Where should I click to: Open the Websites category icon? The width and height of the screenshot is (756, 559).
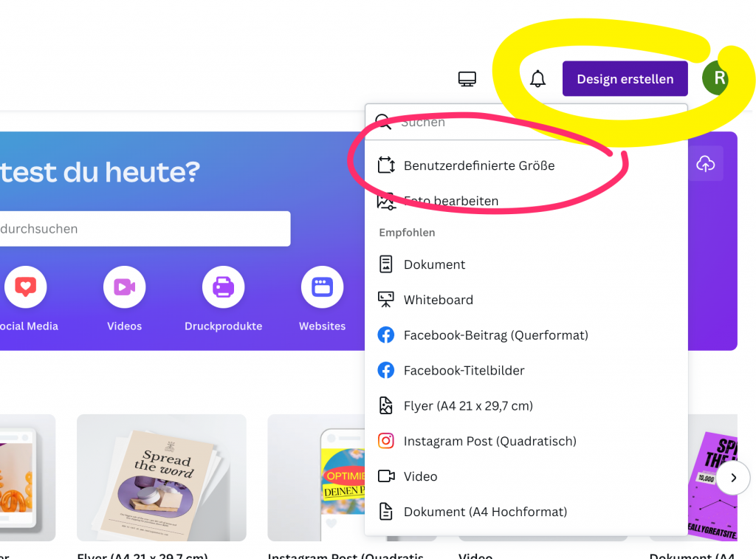[x=322, y=287]
